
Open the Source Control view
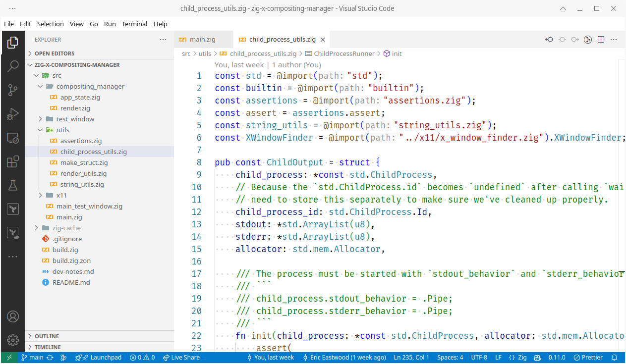click(x=13, y=90)
